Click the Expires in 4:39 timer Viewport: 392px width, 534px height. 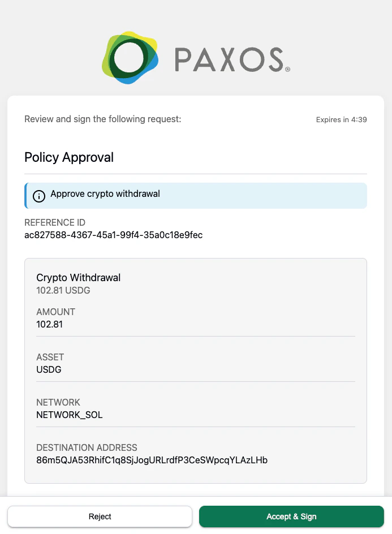pyautogui.click(x=341, y=119)
